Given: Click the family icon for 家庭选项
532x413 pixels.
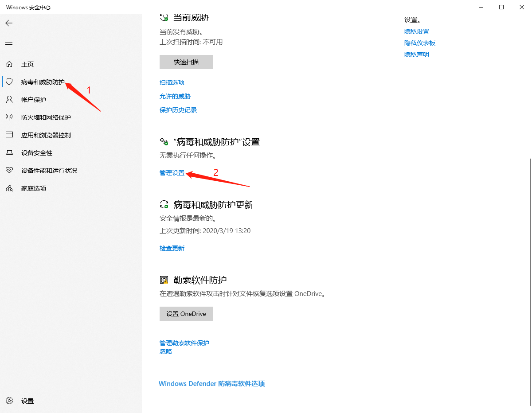Looking at the screenshot, I should point(9,188).
